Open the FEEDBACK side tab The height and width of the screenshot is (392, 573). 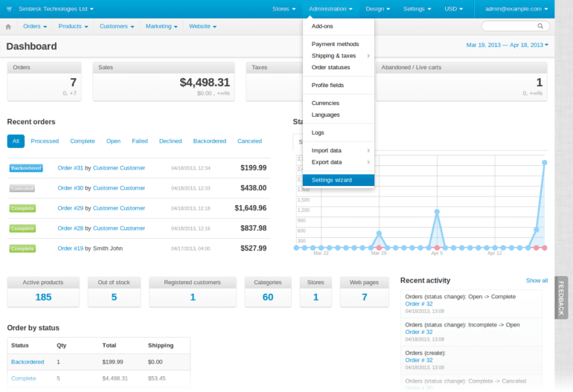pos(561,298)
